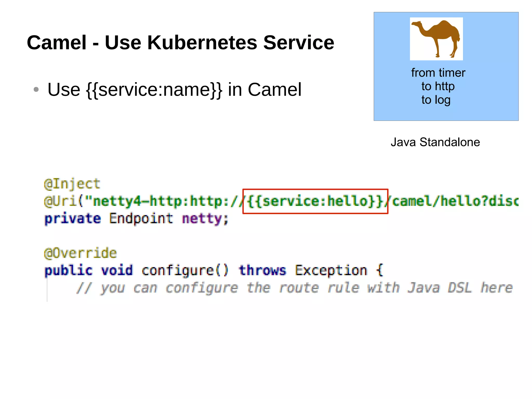
Task: Click the "Endpoint" type name
Action: pos(141,219)
